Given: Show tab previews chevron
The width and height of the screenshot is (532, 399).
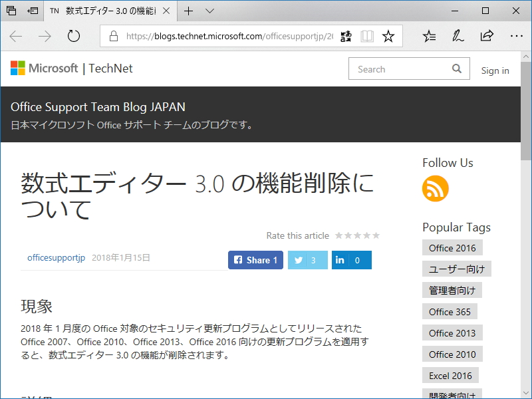Looking at the screenshot, I should pyautogui.click(x=210, y=11).
